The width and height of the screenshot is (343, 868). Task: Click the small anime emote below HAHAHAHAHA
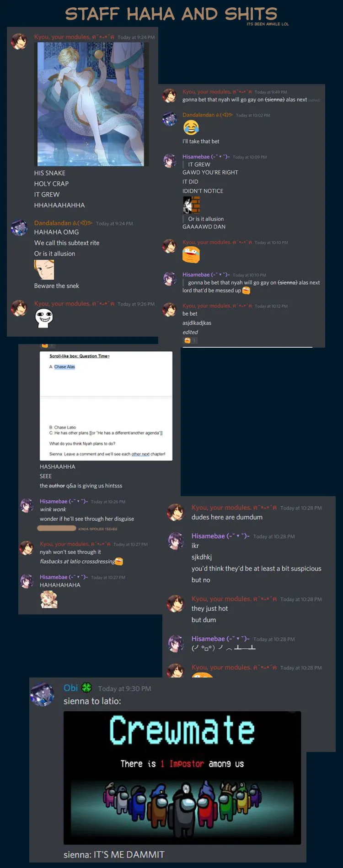49,599
